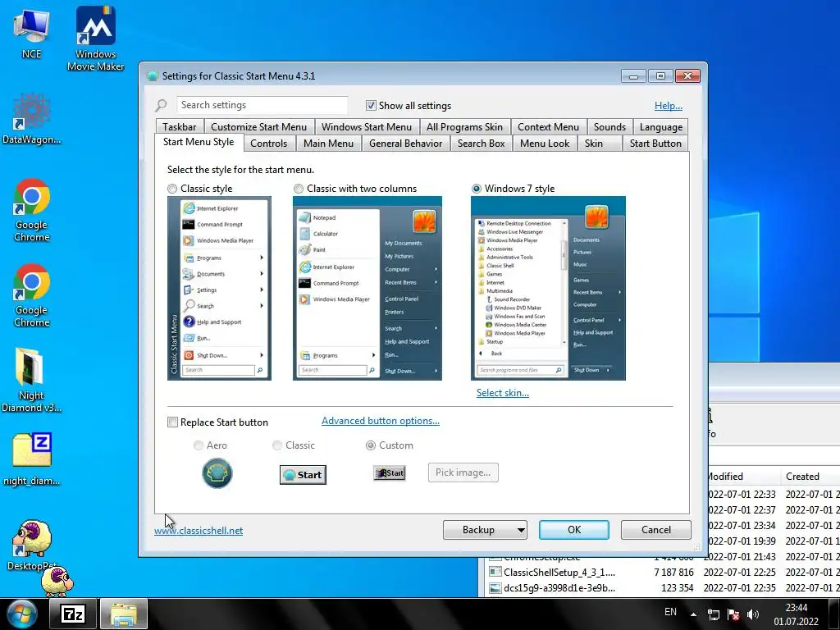The image size is (840, 630).
Task: Open Windows Movie Maker desktop shortcut
Action: tap(95, 39)
